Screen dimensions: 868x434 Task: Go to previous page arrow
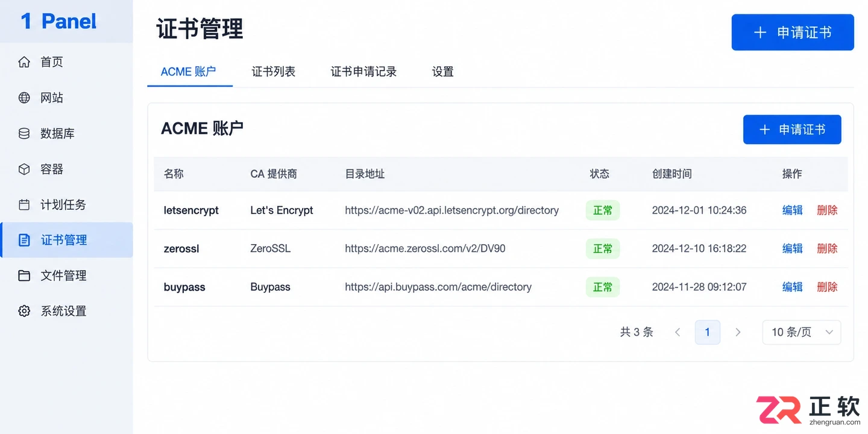tap(678, 332)
